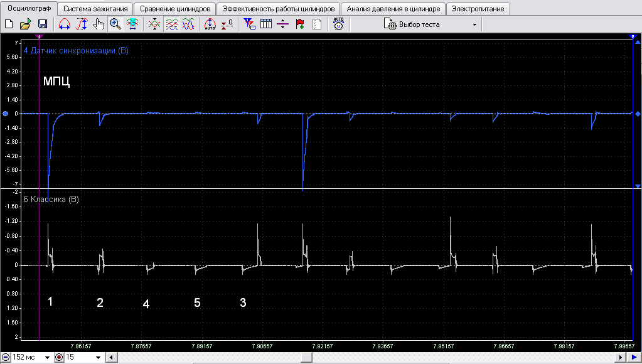Click the grayed-out checklist document icon
Viewport: 642px width, 364px height.
(x=317, y=24)
